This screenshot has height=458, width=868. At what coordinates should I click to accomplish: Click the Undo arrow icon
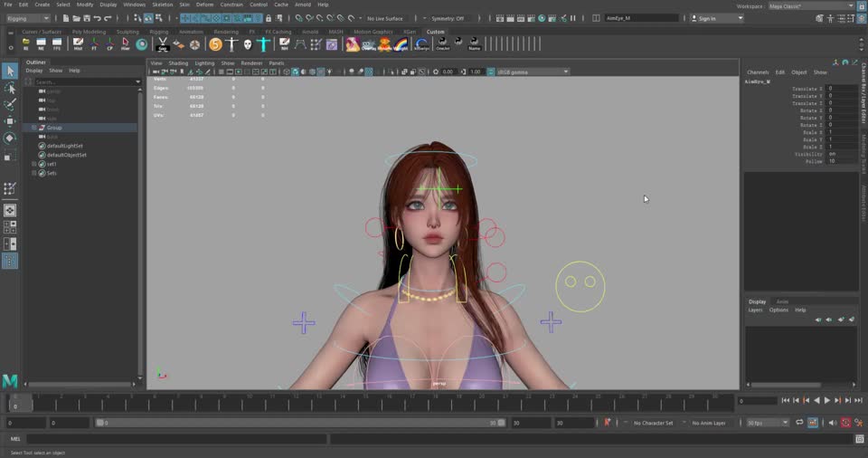point(96,18)
